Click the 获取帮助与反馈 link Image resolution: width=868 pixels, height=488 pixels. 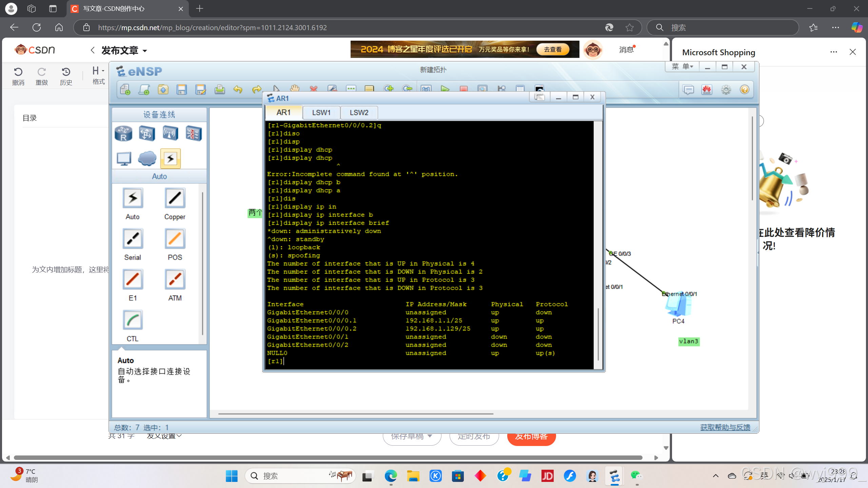pos(725,427)
